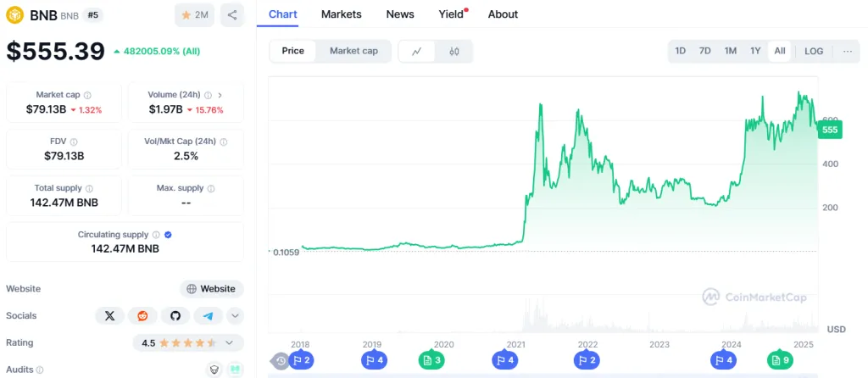Expand more social links chevron

click(235, 315)
